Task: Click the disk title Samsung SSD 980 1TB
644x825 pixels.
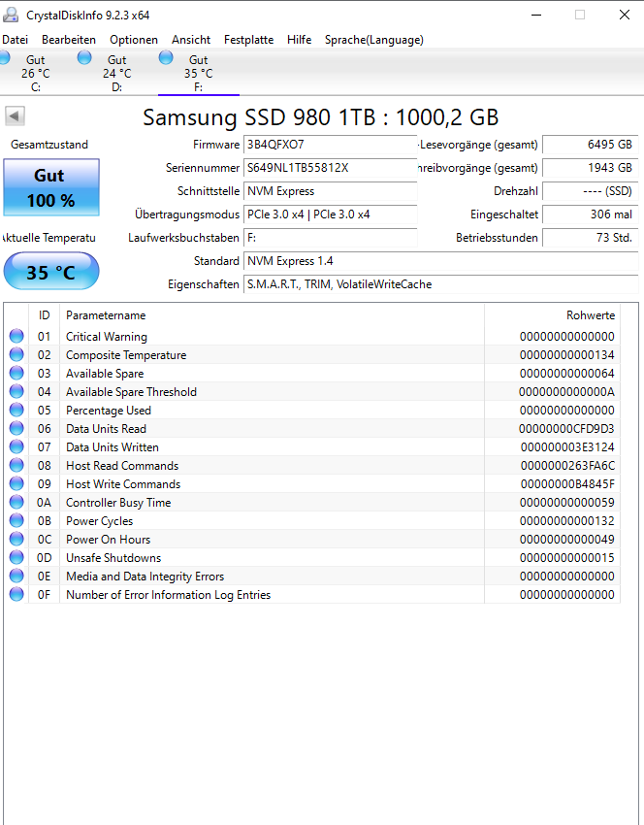Action: pyautogui.click(x=321, y=117)
